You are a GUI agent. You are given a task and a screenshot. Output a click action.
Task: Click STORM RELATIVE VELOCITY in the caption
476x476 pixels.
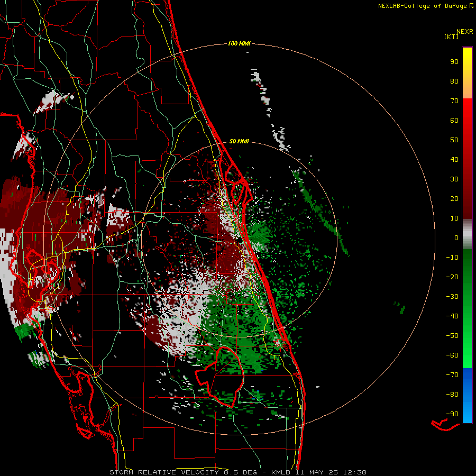click(x=164, y=472)
